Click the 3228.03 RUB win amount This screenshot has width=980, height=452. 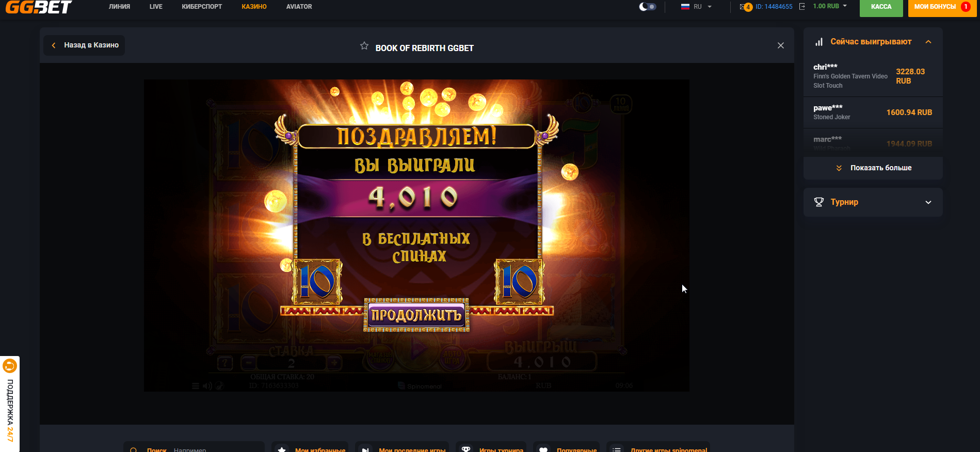point(910,76)
